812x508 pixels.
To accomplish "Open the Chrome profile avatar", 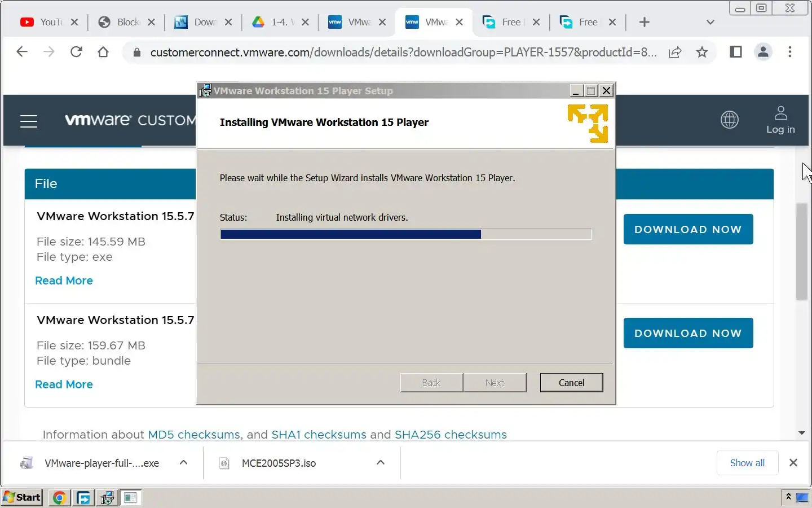I will 763,52.
